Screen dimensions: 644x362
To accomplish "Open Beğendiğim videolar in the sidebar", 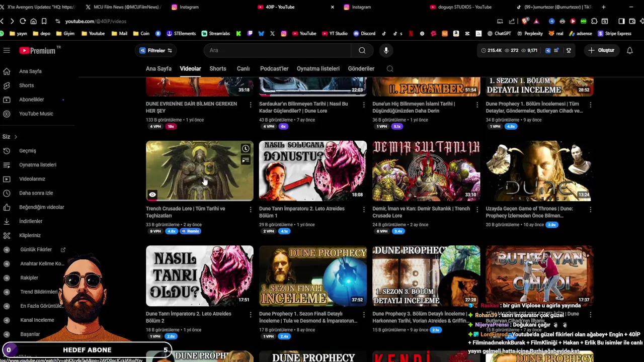I will pos(41,207).
